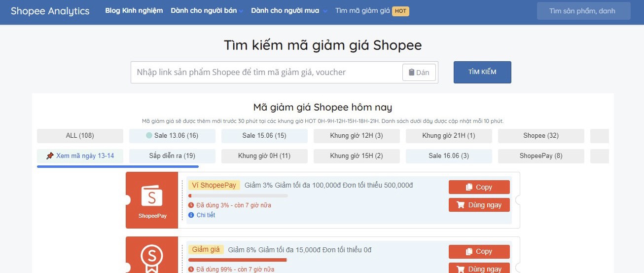644x273 pixels.
Task: Select the ALL (108) filter tab
Action: pos(80,136)
